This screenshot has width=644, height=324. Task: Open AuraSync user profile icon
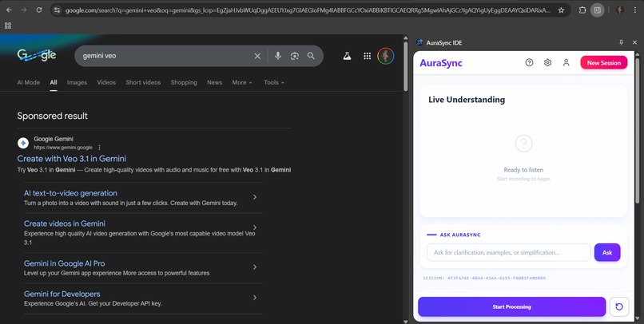(x=566, y=63)
